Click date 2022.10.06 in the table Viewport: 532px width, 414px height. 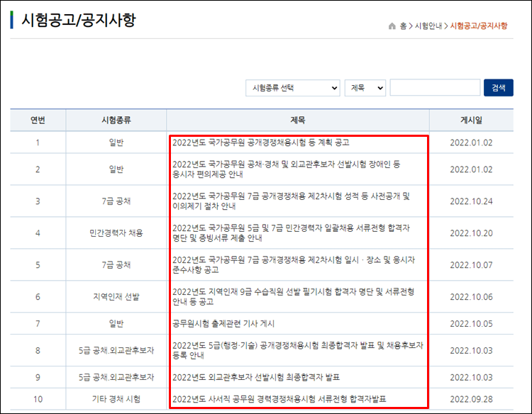(x=471, y=297)
